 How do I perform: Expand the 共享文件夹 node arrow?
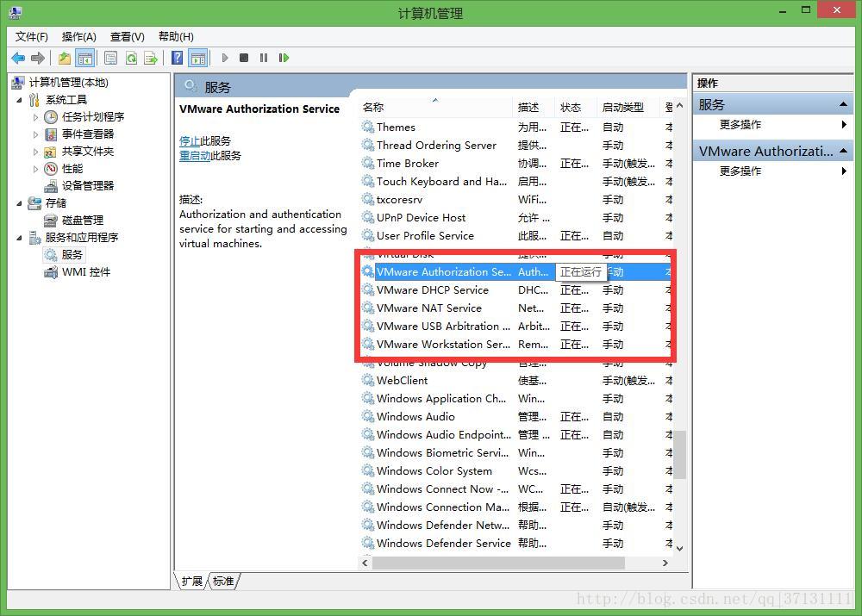35,152
